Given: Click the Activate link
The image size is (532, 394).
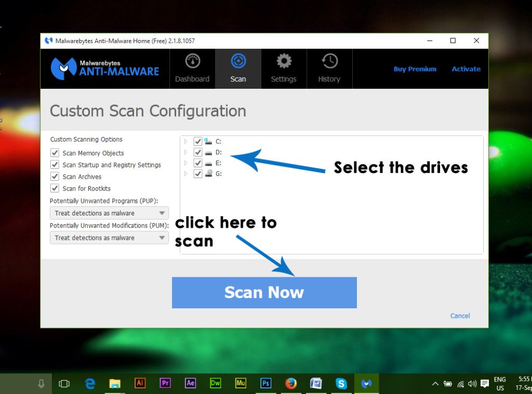Looking at the screenshot, I should pos(466,69).
